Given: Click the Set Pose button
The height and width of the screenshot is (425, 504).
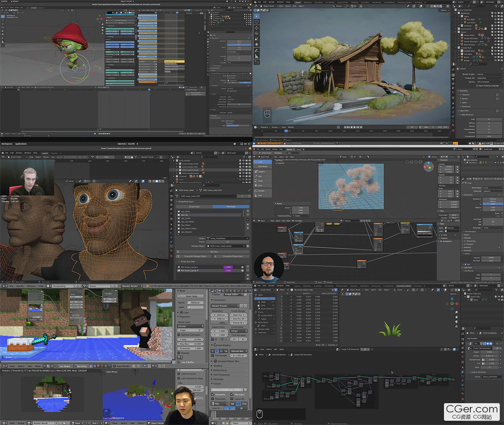Looking at the screenshot, I should pos(214,252).
